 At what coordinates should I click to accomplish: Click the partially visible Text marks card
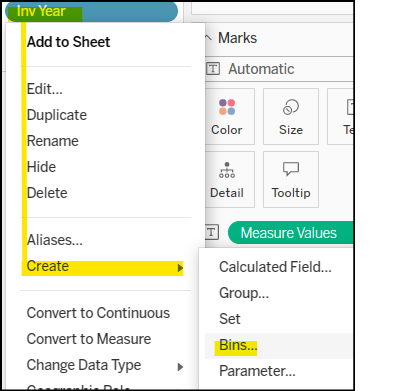(340, 116)
